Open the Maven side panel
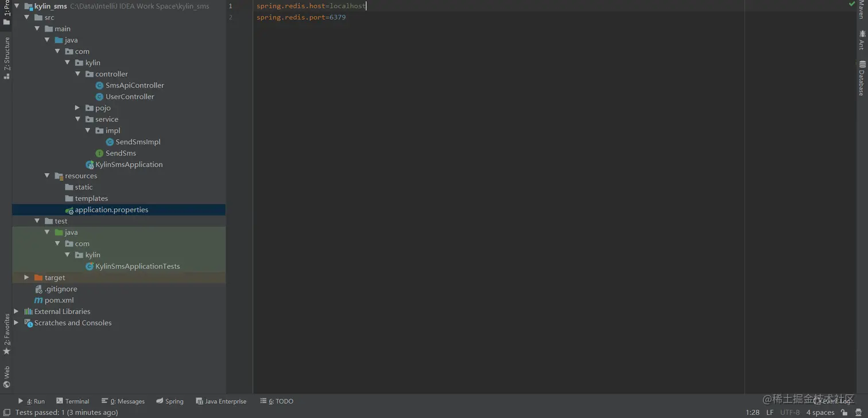Viewport: 868px width, 418px height. [862, 9]
